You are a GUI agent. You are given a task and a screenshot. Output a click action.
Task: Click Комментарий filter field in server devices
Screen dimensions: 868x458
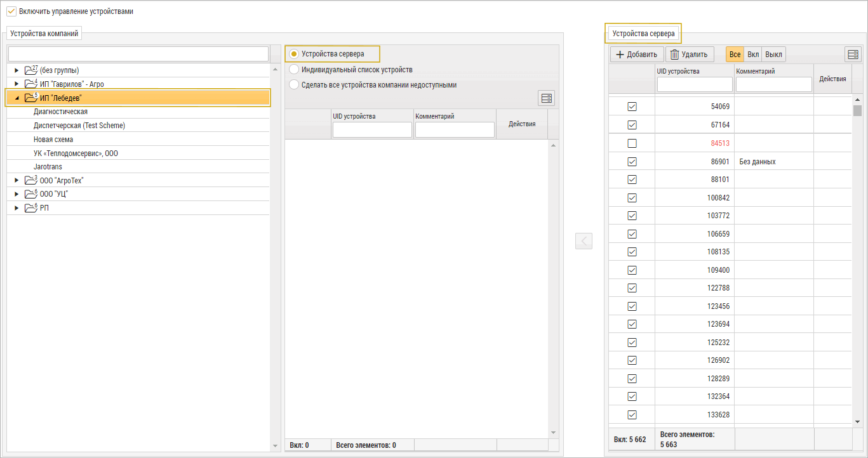[774, 84]
